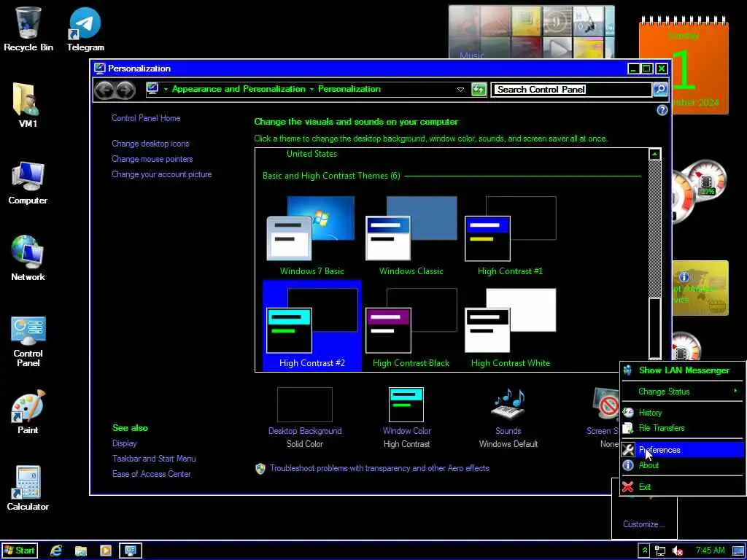This screenshot has height=560, width=747.
Task: Click the network tray icon
Action: [x=659, y=551]
